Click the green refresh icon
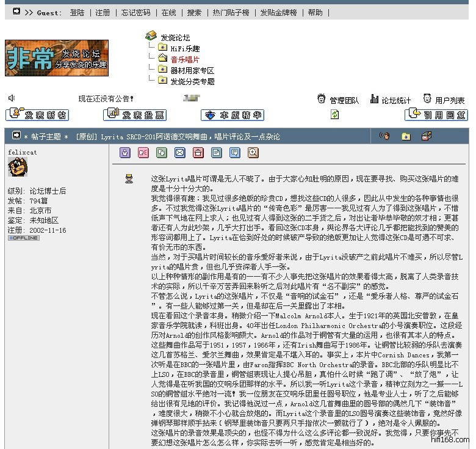This screenshot has width=476, height=449. [x=334, y=114]
